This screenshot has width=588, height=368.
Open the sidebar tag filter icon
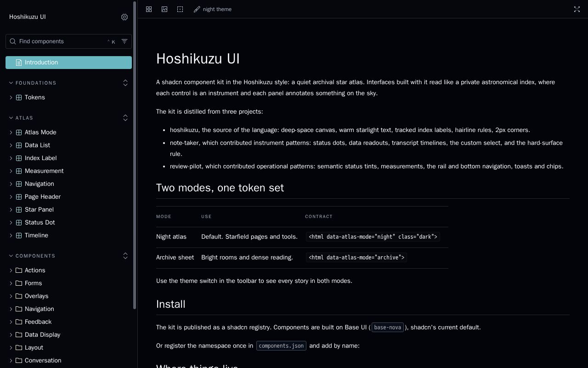124,41
